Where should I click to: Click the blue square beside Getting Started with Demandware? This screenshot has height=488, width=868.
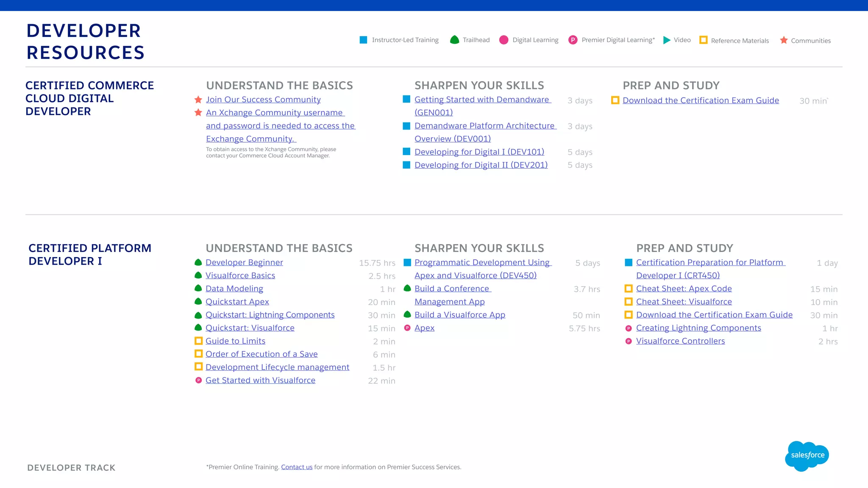406,99
